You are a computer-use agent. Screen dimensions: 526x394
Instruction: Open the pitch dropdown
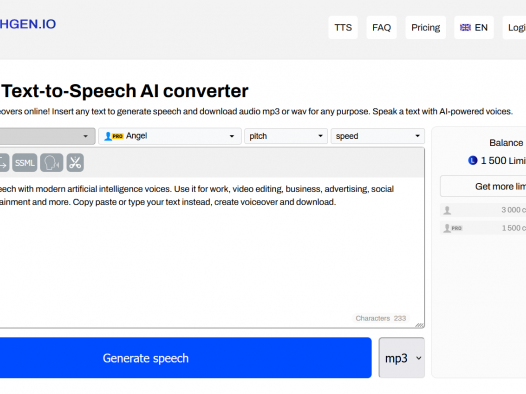click(286, 136)
